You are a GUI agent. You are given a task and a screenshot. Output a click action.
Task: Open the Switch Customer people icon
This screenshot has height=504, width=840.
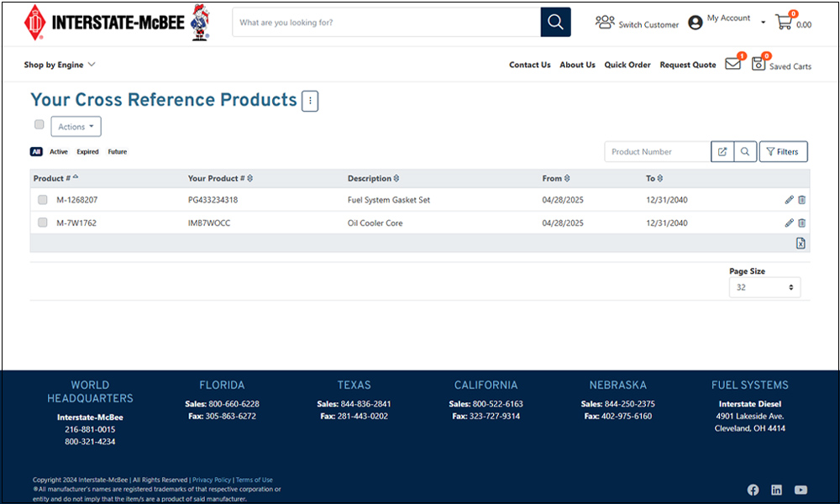605,22
